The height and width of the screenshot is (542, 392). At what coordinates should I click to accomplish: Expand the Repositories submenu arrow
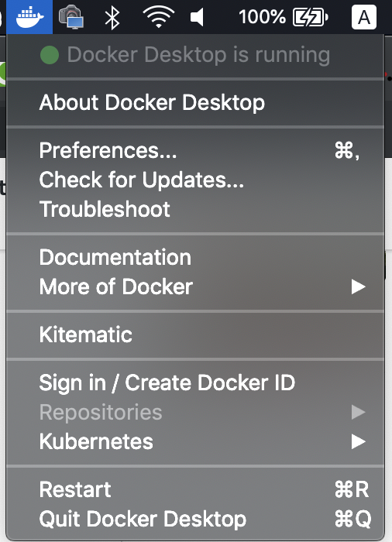tap(359, 412)
